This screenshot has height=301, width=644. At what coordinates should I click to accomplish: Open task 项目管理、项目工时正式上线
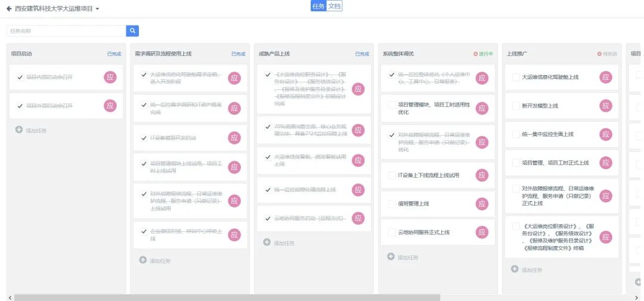(x=555, y=163)
